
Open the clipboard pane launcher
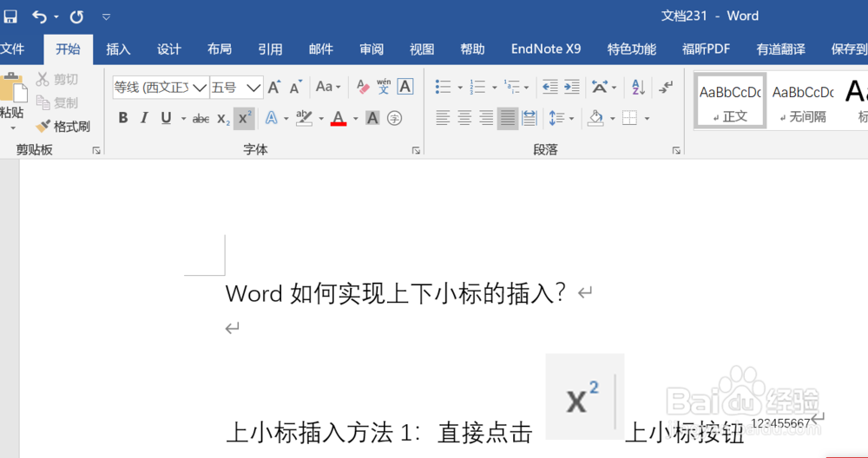click(x=96, y=150)
